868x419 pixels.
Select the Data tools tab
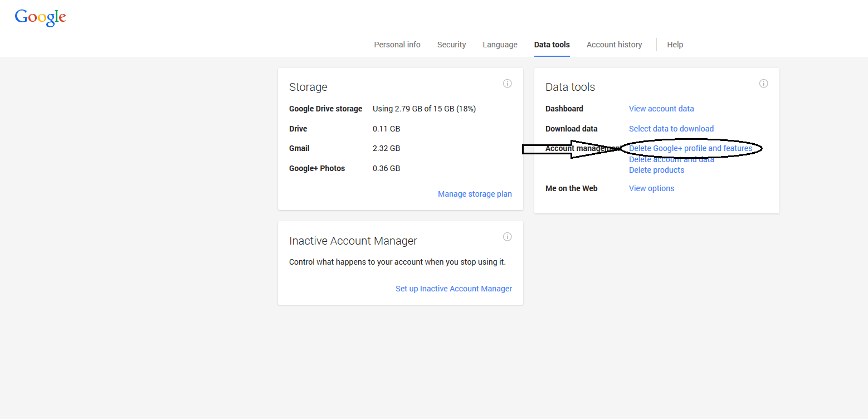pyautogui.click(x=552, y=45)
